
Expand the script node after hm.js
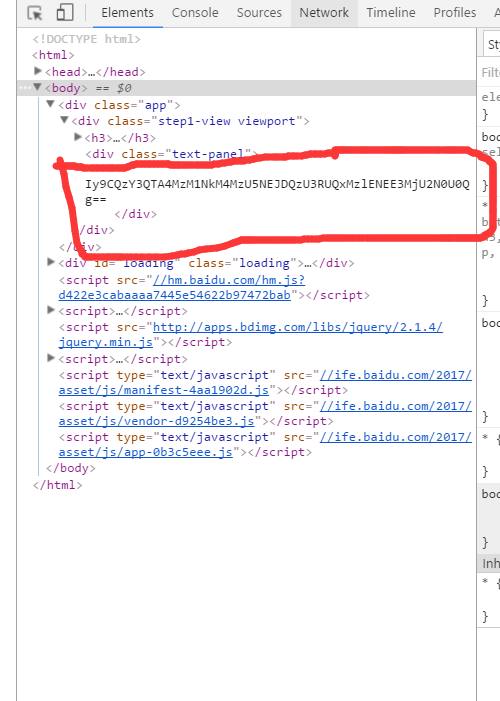click(x=51, y=310)
